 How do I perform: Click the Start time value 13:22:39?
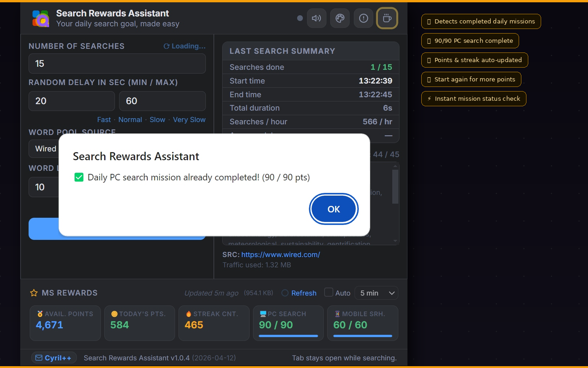[x=375, y=81]
